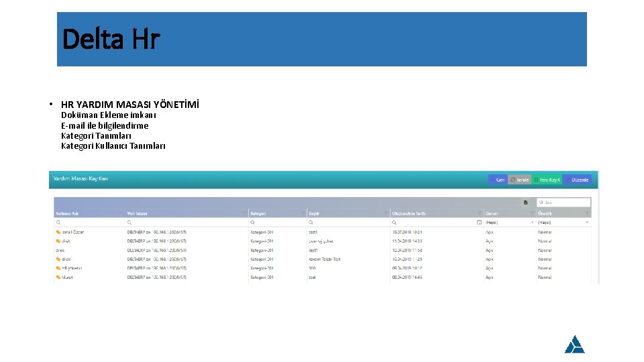Image resolution: width=644 pixels, height=362 pixels.
Task: Click the Yardım Masası Kayıtları panel title
Action: tap(80, 178)
